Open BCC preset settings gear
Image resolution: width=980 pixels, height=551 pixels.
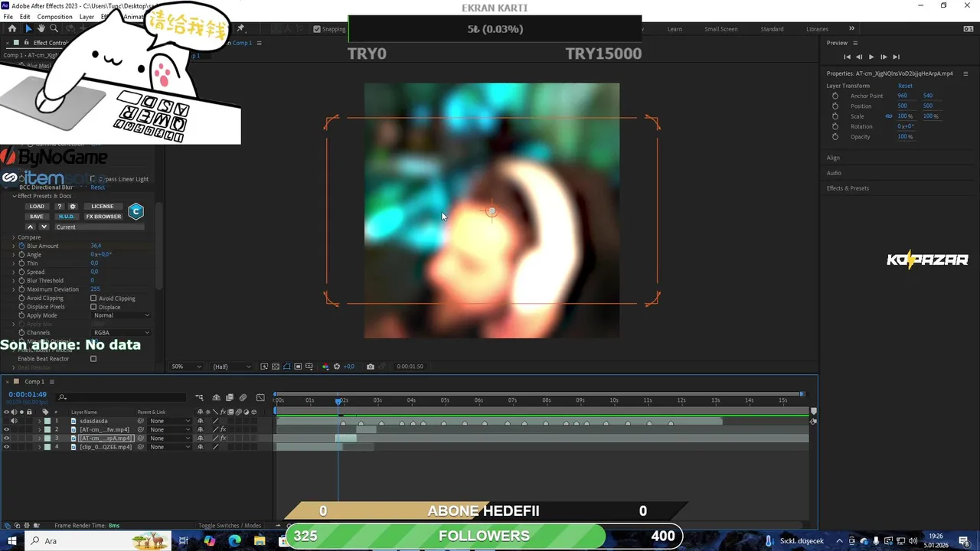[x=73, y=207]
